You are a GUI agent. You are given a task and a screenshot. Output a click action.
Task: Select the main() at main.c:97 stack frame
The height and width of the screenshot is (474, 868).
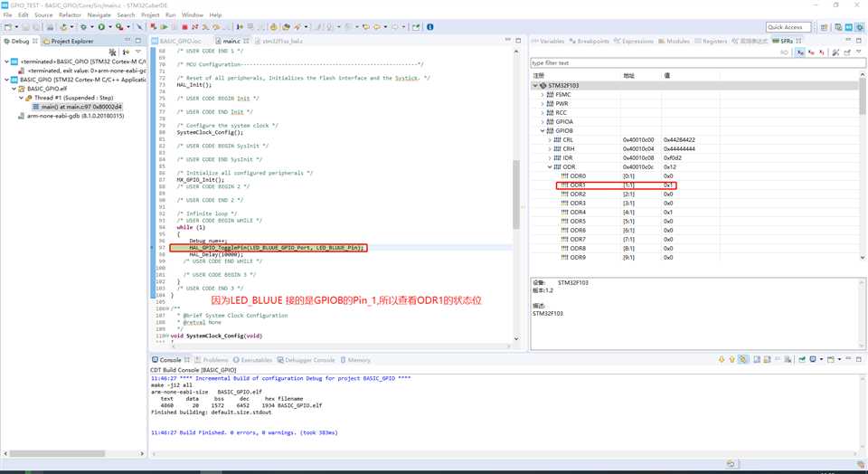point(77,107)
